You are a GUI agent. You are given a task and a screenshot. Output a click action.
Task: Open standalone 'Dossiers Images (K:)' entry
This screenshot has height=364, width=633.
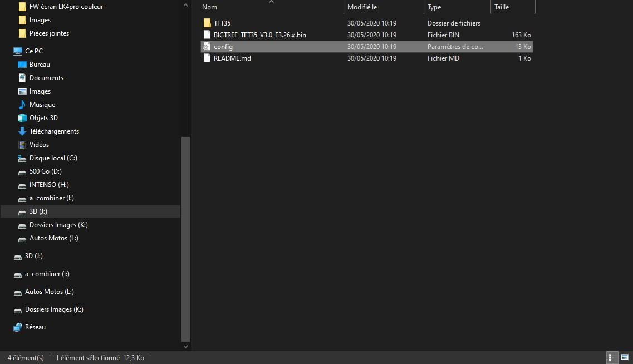[54, 309]
